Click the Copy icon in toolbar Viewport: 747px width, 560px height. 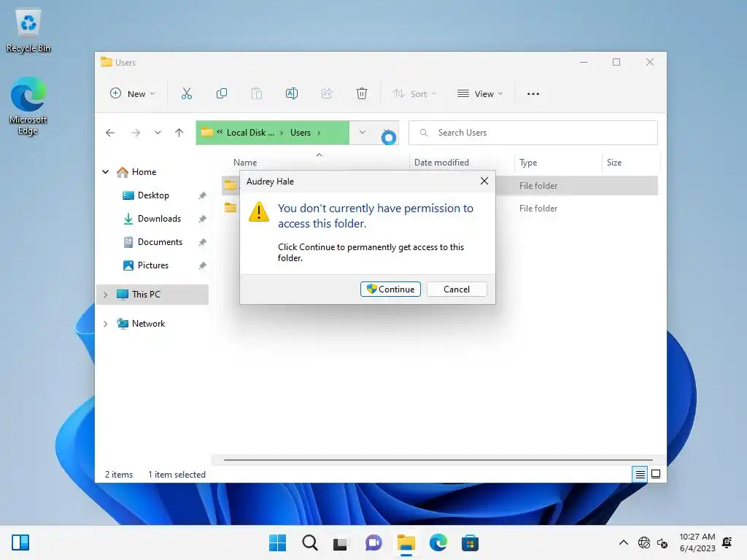222,94
